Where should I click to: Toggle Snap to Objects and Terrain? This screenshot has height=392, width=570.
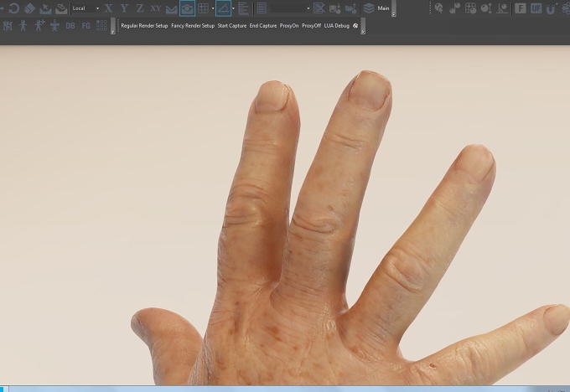[x=187, y=8]
